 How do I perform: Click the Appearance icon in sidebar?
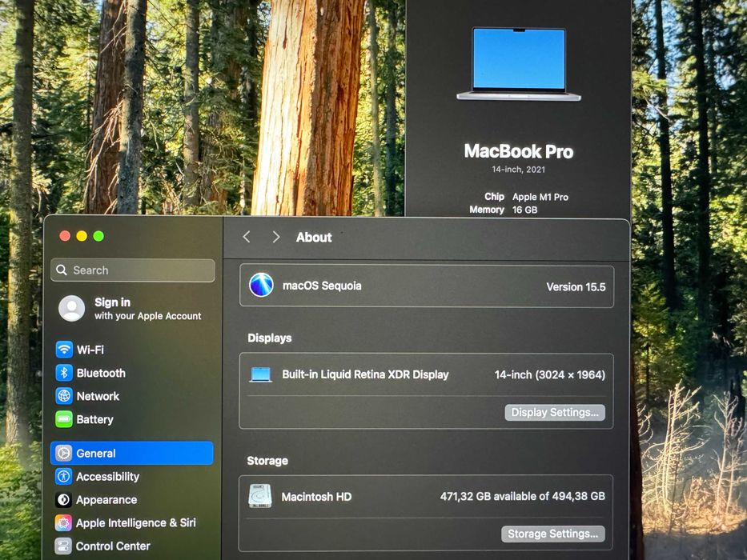tap(64, 500)
